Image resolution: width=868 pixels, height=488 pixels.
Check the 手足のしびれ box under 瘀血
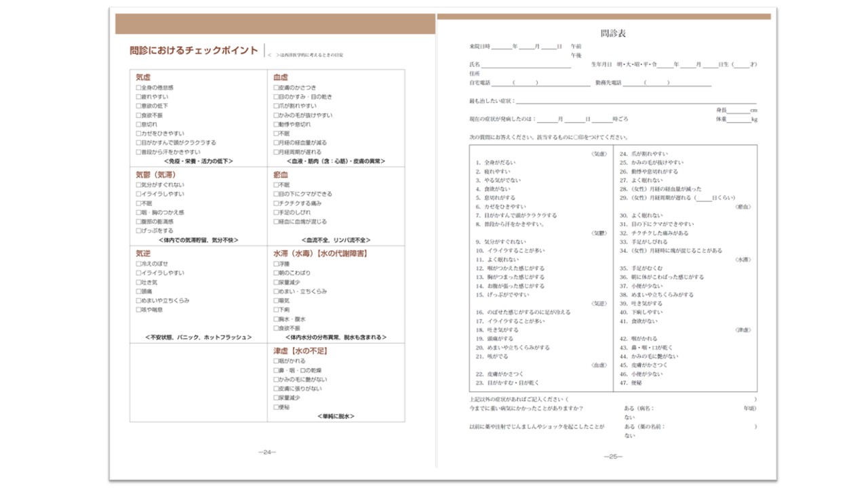pyautogui.click(x=275, y=213)
